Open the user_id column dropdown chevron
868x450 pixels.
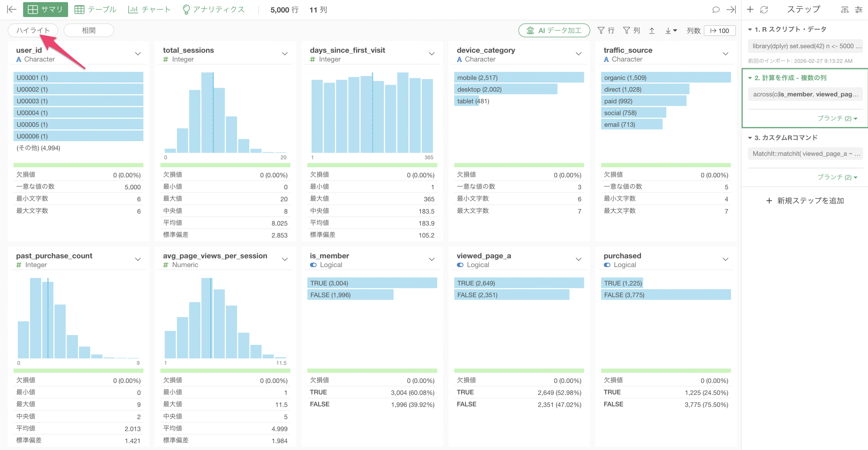138,54
